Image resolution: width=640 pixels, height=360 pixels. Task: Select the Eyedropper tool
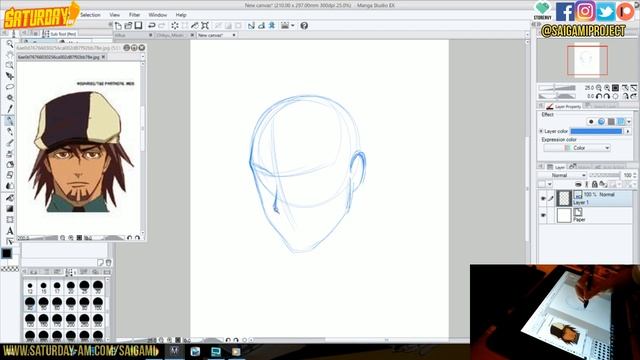pos(10,109)
